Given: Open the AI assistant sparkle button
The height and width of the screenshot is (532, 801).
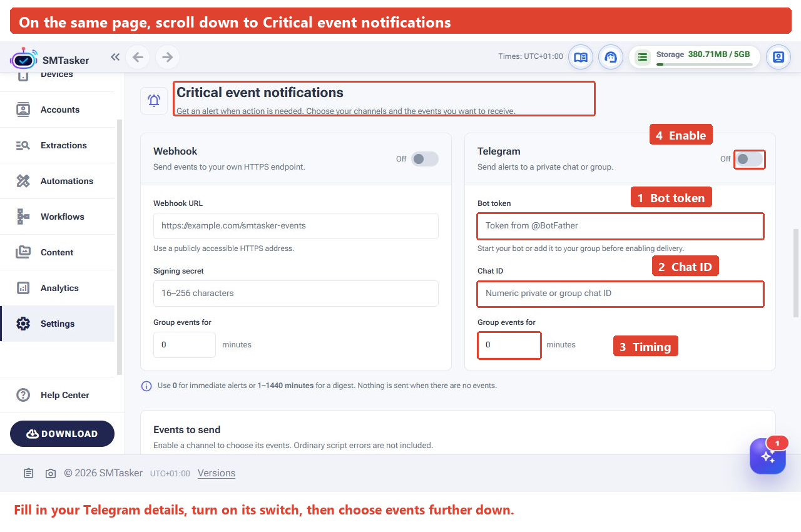Looking at the screenshot, I should [x=768, y=456].
